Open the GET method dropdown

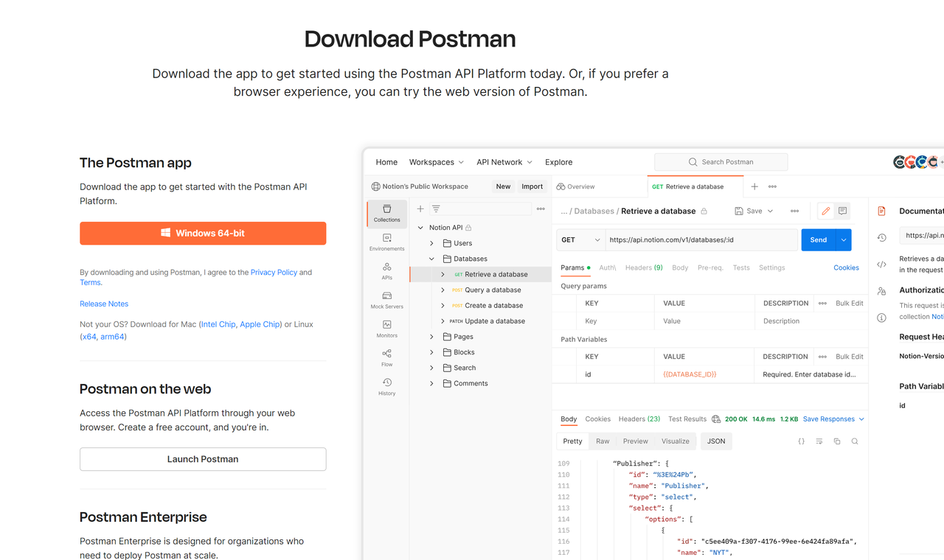click(581, 239)
